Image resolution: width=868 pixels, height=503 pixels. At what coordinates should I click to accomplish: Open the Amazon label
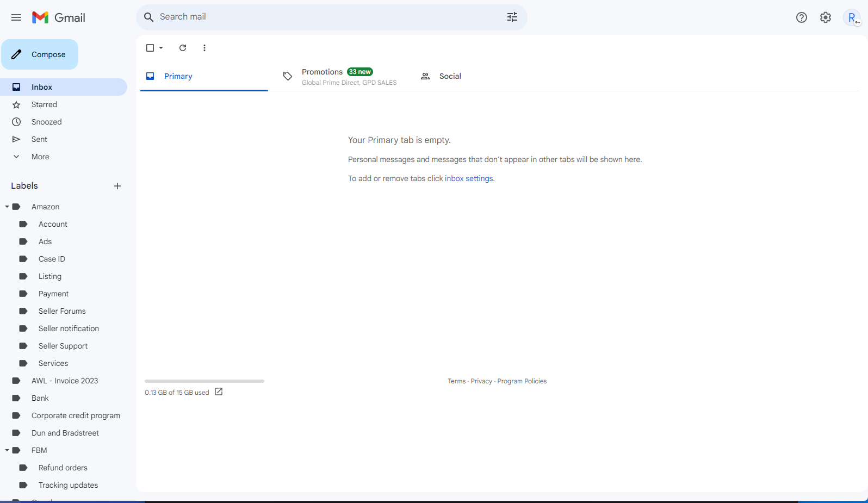point(46,207)
